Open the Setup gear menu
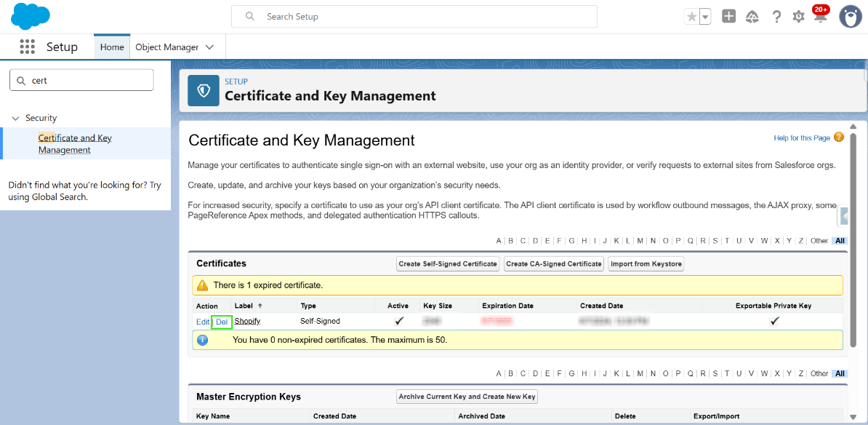This screenshot has width=868, height=425. point(798,16)
